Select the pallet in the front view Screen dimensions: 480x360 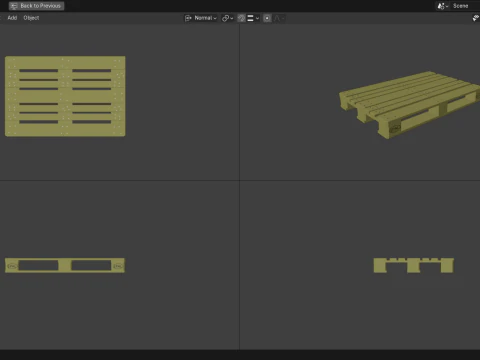pyautogui.click(x=65, y=265)
